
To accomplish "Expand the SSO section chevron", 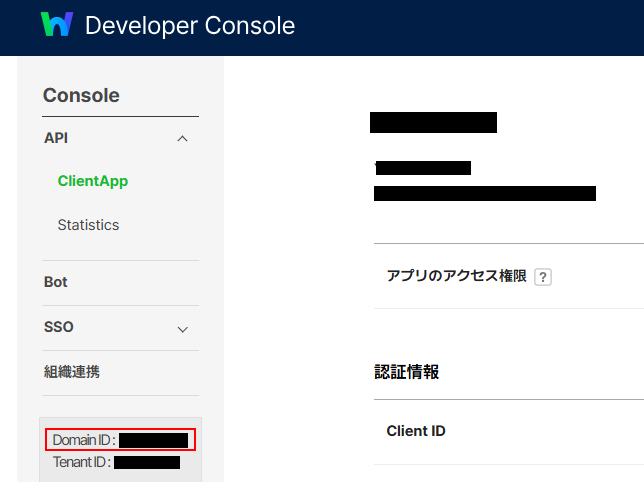I will (x=182, y=328).
